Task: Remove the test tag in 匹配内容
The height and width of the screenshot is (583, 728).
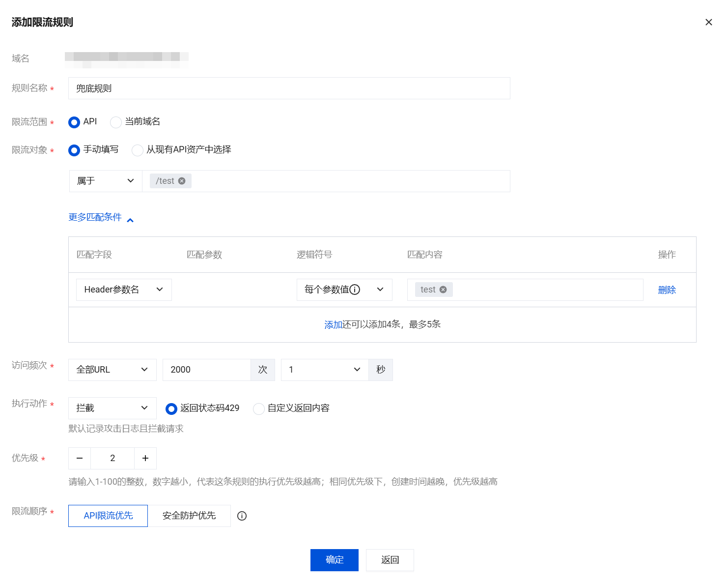Action: pos(443,290)
